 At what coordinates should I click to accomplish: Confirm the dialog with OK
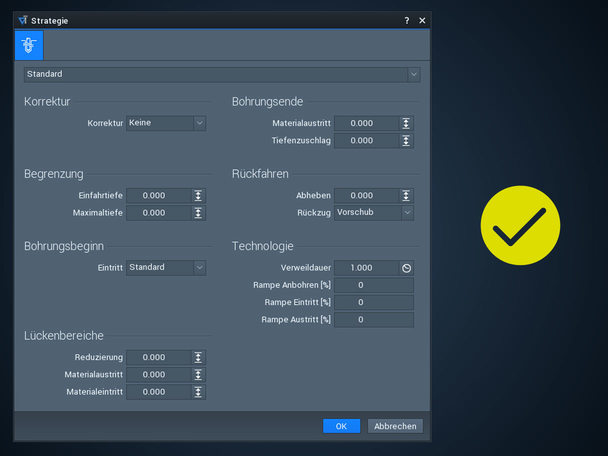click(341, 426)
